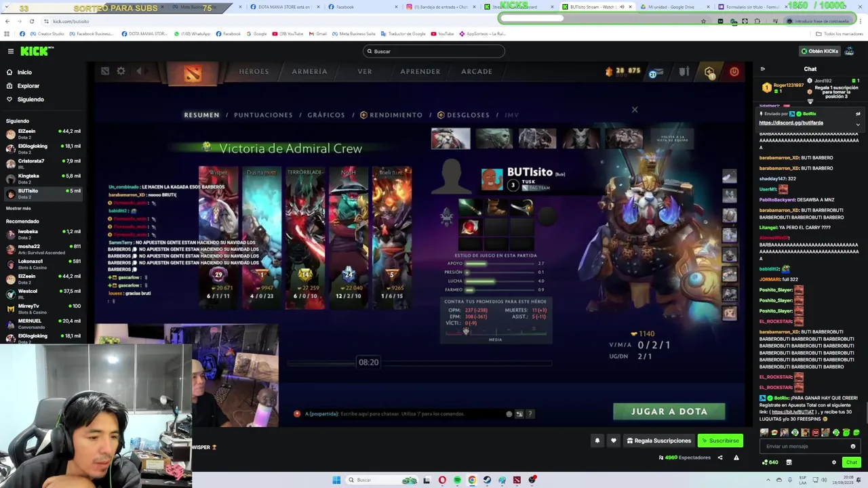Switch to DOTA MANIA STORE tab
The height and width of the screenshot is (488, 868).
[283, 7]
